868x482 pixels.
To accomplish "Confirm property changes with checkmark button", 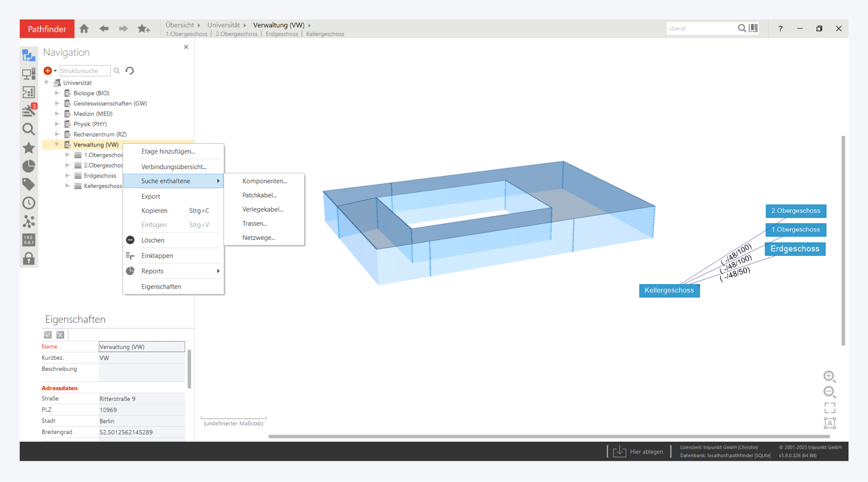I will click(x=48, y=335).
